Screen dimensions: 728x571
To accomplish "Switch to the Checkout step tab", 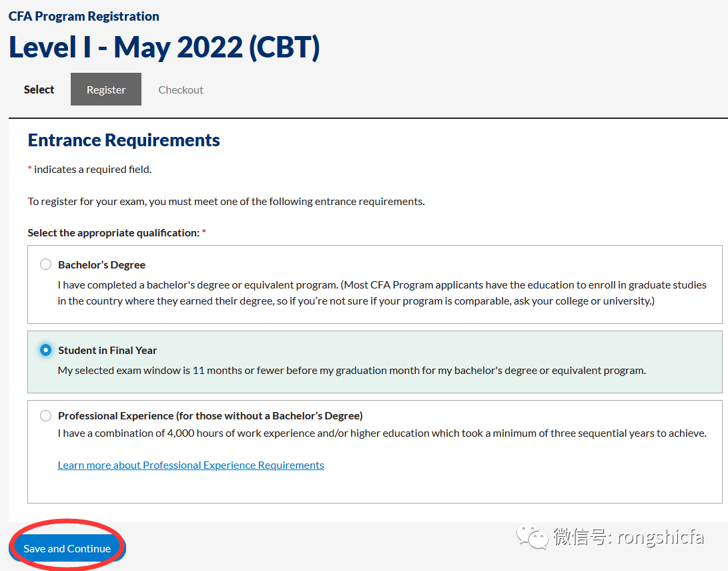I will 181,89.
